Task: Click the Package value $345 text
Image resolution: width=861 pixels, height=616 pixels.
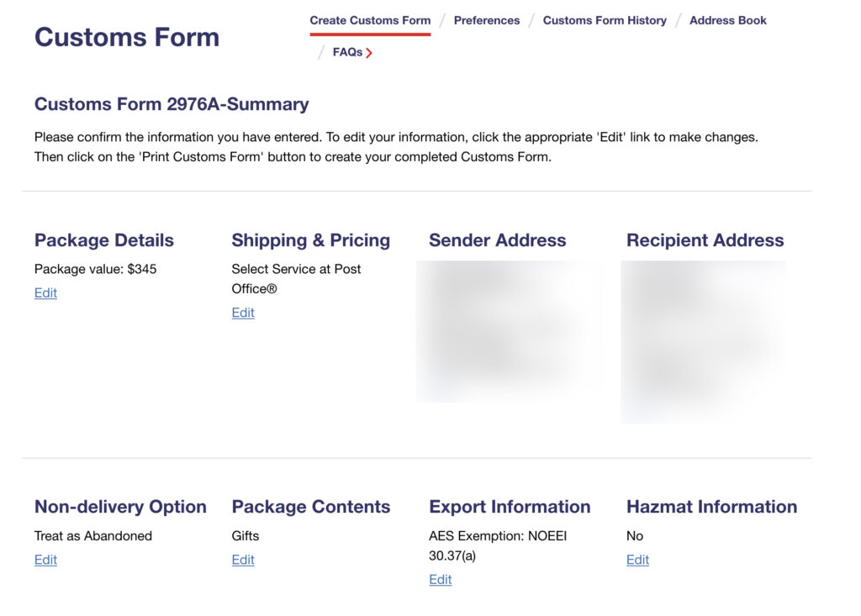Action: 95,269
